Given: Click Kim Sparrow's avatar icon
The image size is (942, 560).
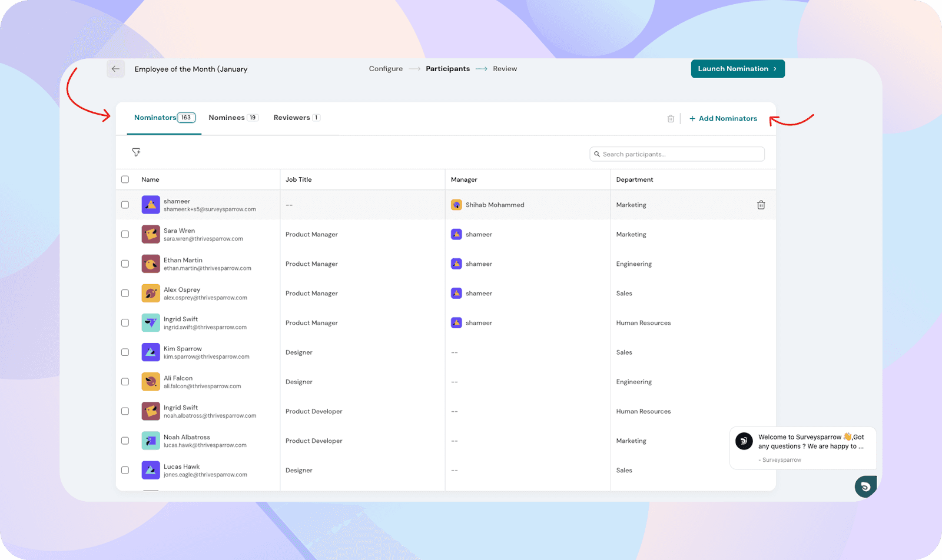Looking at the screenshot, I should pos(151,352).
